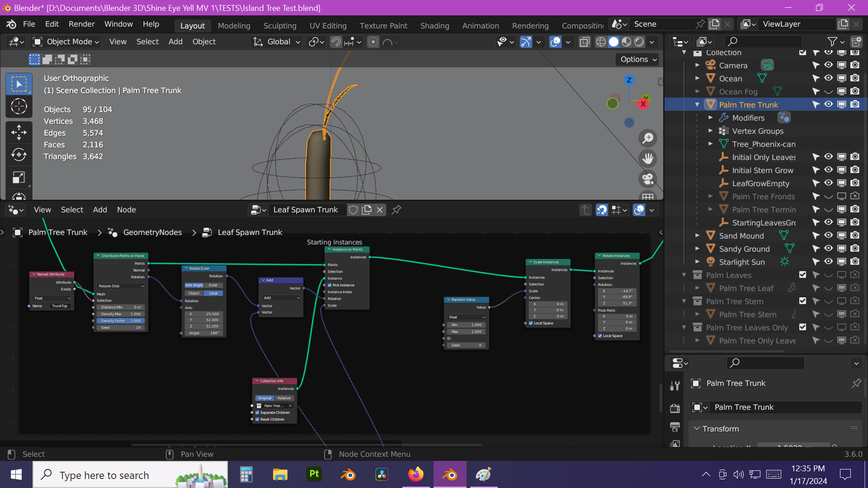This screenshot has width=868, height=488.
Task: Click Add menu in node editor header
Action: click(99, 209)
